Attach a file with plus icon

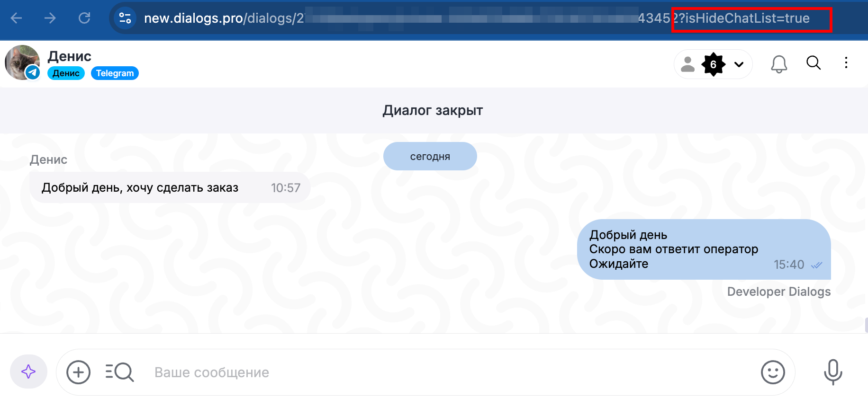(x=79, y=372)
